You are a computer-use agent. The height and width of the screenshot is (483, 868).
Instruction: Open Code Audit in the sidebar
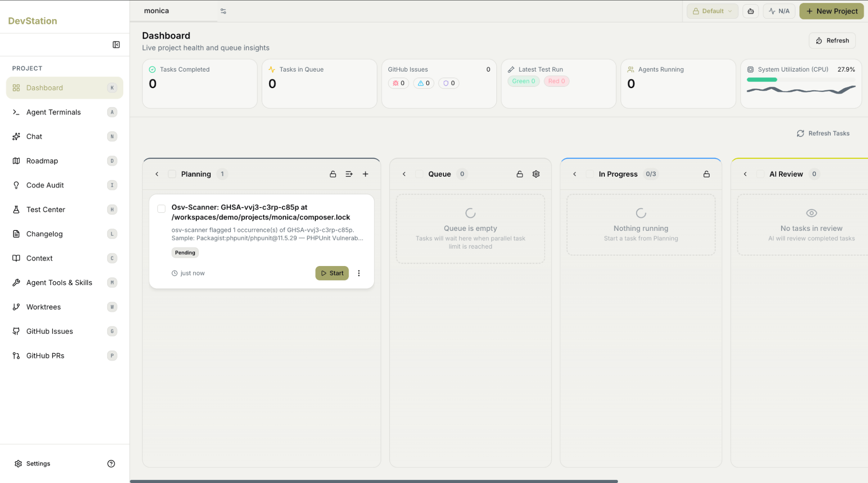coord(65,185)
